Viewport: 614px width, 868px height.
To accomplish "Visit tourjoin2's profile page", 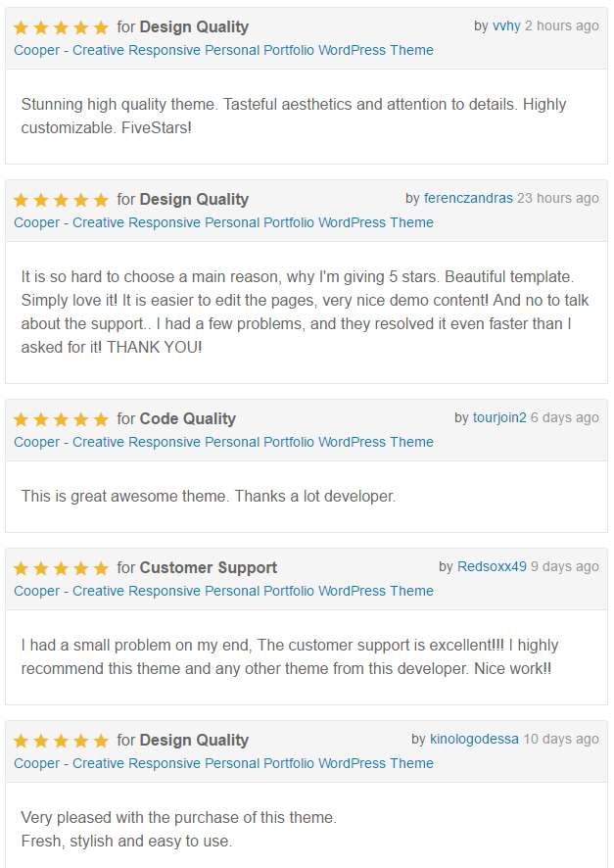I will pos(499,418).
